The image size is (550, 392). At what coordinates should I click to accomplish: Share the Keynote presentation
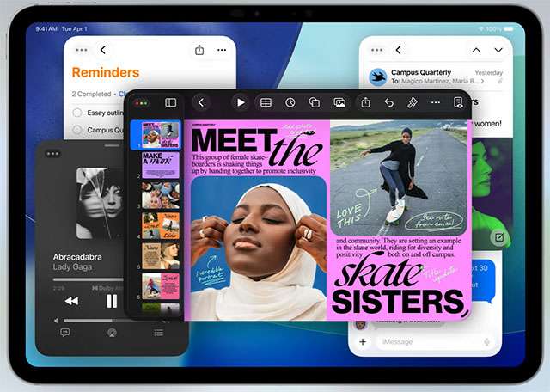point(365,102)
